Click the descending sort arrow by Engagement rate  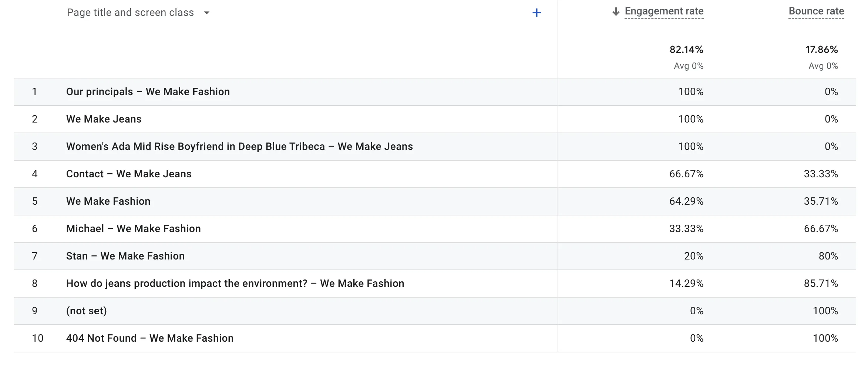coord(616,12)
